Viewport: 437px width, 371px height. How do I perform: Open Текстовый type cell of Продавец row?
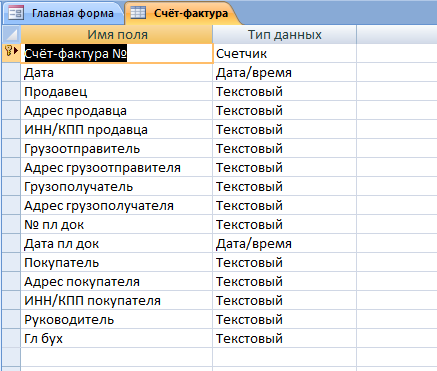[x=284, y=91]
